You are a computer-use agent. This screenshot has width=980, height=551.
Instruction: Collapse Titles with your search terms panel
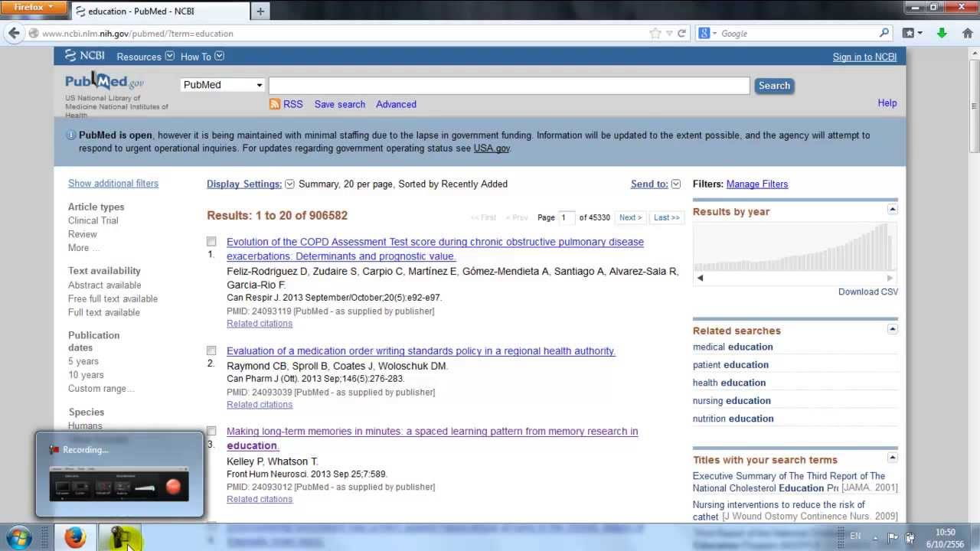892,458
